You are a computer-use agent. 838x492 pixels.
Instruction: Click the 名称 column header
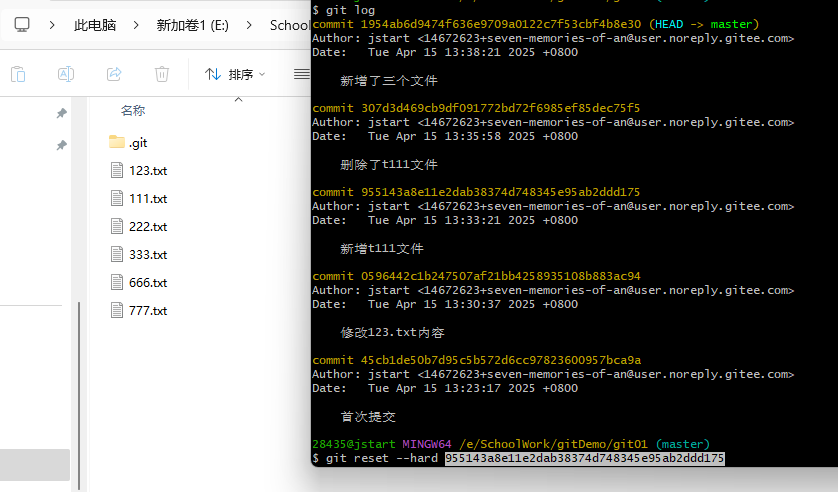coord(133,111)
